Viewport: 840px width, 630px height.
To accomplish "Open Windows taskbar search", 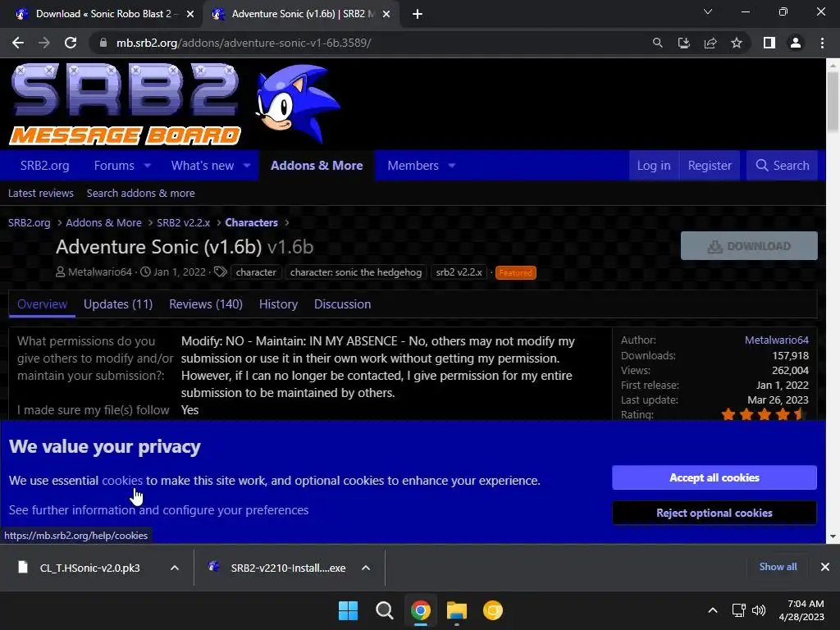I will coord(384,610).
